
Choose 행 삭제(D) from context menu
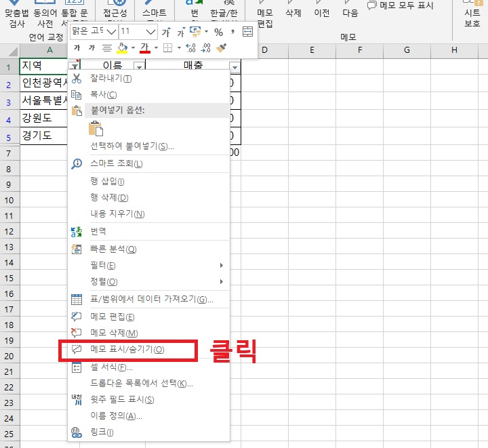tap(148, 197)
